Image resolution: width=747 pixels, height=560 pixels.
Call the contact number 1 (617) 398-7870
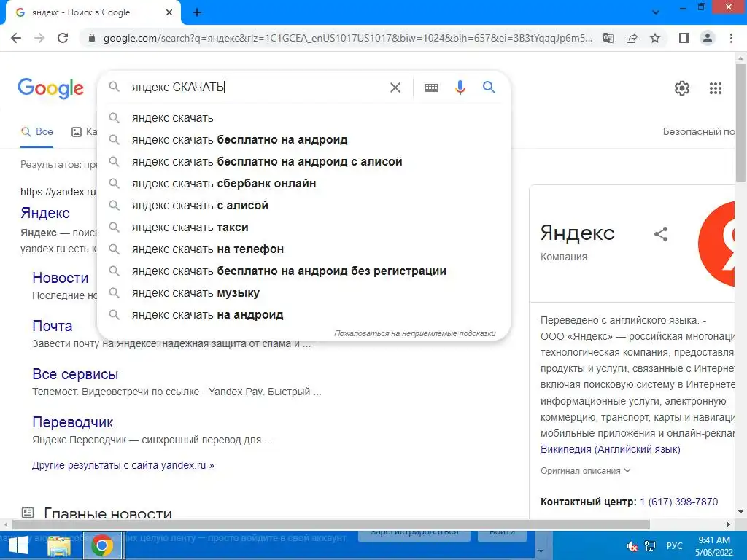pos(679,502)
